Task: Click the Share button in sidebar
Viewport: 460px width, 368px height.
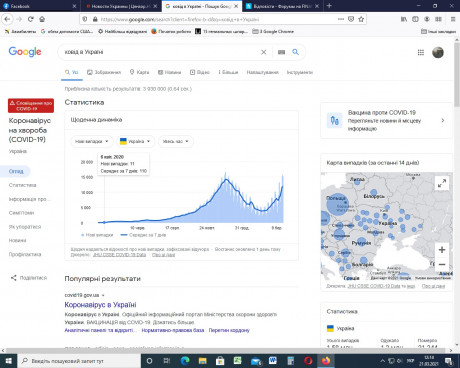Action: point(29,278)
